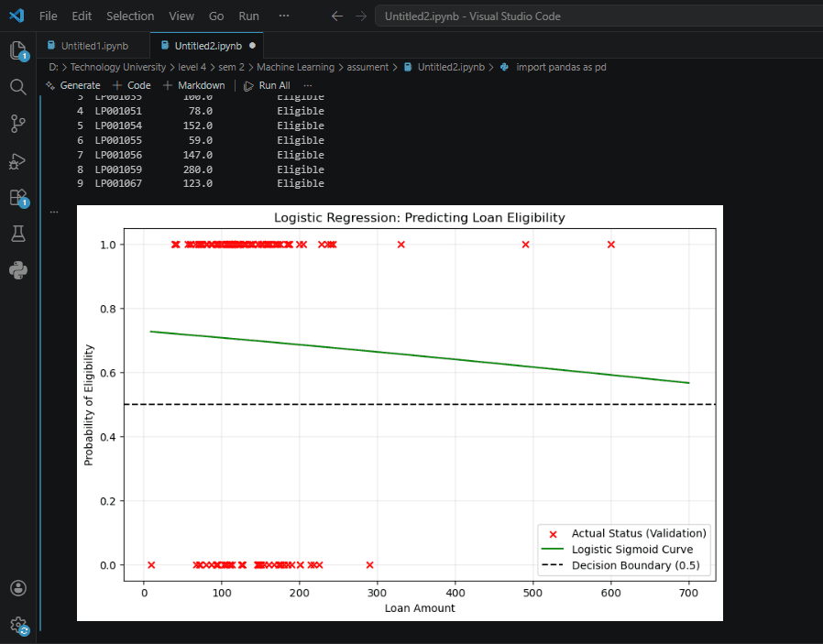Open the File menu
This screenshot has height=644, width=823.
[49, 16]
